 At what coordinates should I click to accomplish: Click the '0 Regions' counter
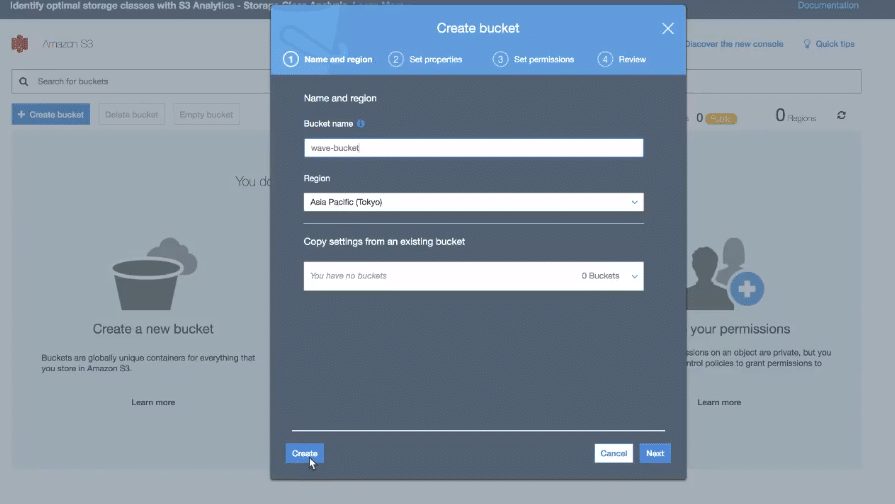coord(796,115)
